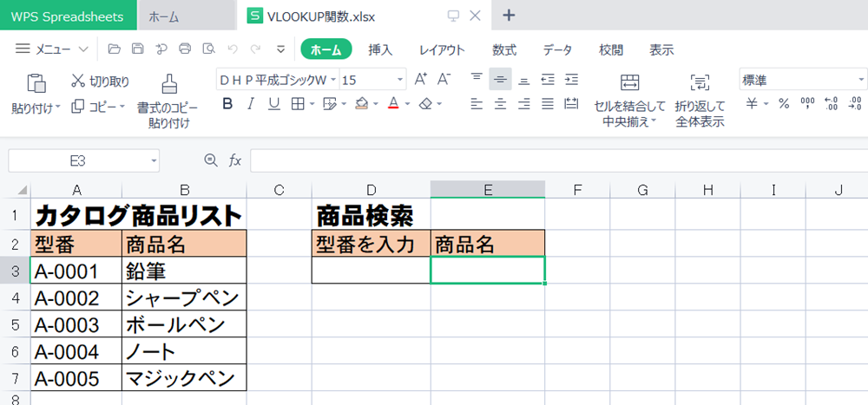Click the fx insert function icon

click(x=235, y=160)
